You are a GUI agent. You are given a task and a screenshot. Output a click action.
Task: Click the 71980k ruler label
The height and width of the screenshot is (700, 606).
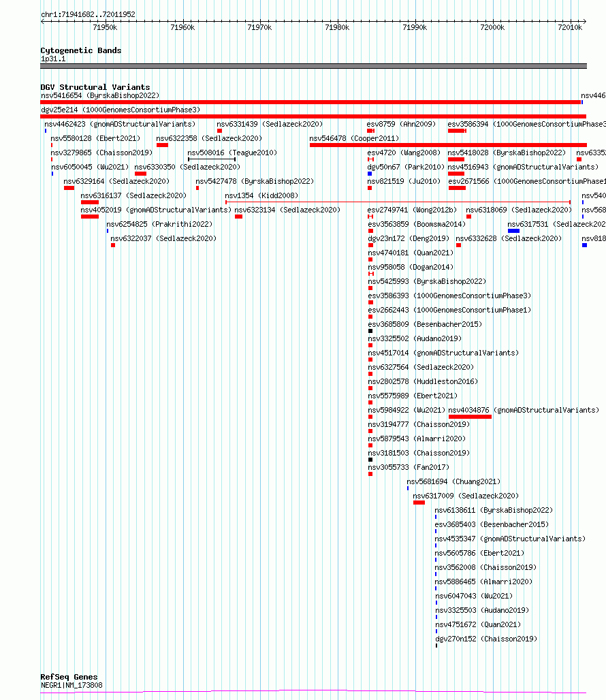337,28
